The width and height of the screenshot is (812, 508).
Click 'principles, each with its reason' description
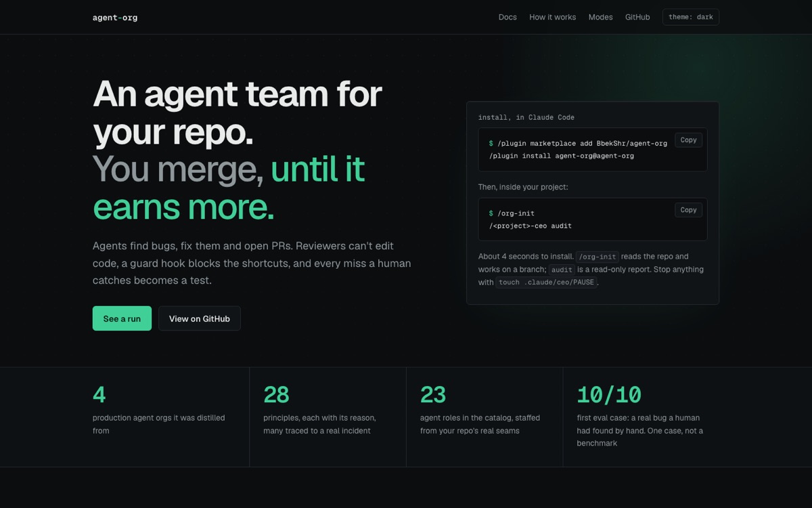click(x=319, y=424)
